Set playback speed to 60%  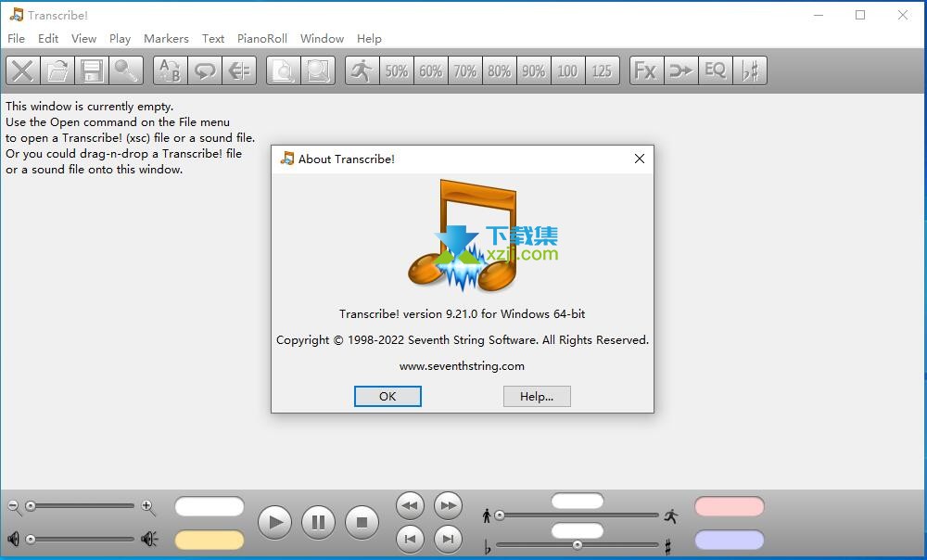click(430, 71)
